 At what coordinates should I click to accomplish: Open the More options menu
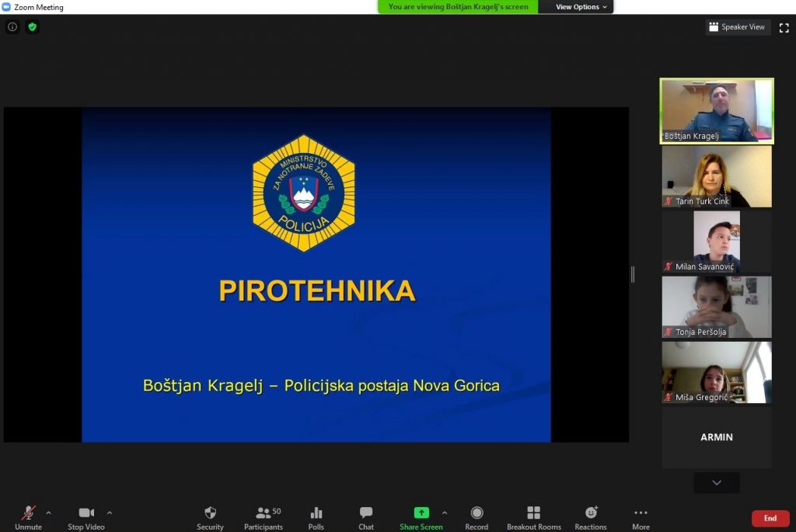pos(641,518)
